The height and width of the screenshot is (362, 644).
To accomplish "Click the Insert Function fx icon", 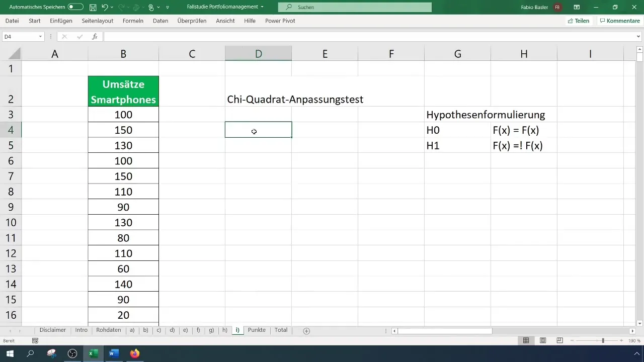I will coord(95,37).
